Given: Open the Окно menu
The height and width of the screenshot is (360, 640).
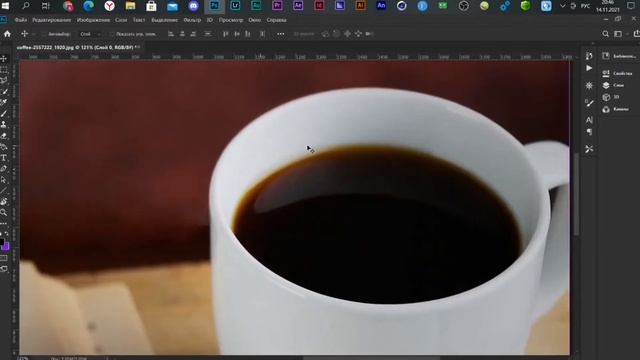Looking at the screenshot, I should [255, 20].
